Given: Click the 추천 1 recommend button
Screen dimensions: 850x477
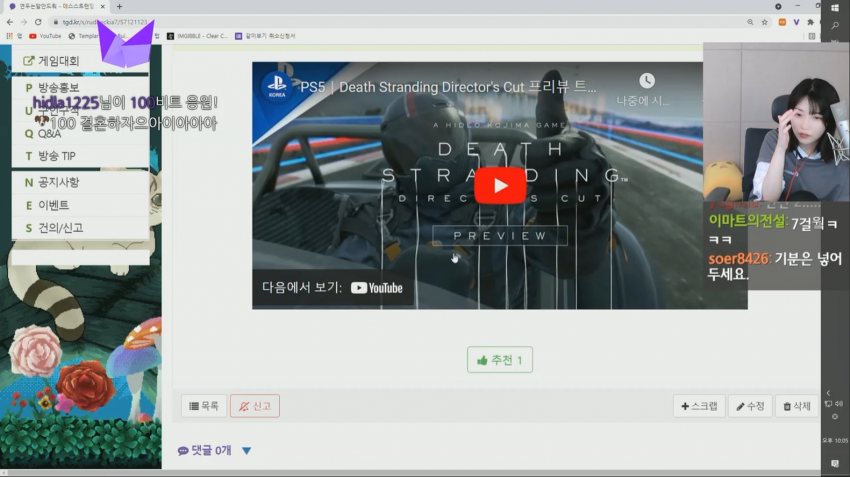Looking at the screenshot, I should point(500,360).
